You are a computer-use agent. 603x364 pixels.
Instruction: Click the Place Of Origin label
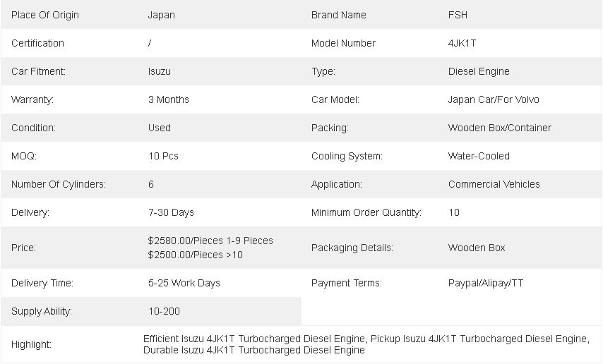(x=45, y=15)
